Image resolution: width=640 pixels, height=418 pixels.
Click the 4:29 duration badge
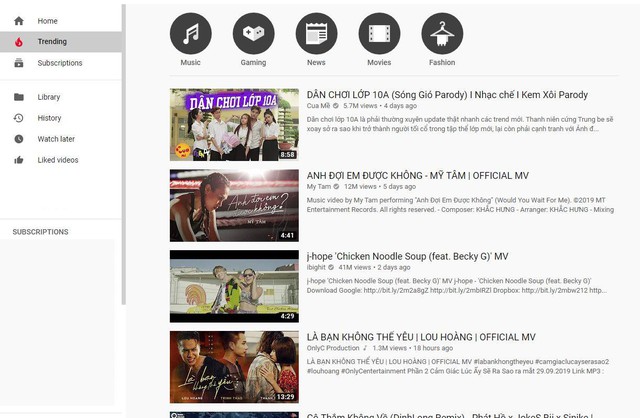point(287,316)
